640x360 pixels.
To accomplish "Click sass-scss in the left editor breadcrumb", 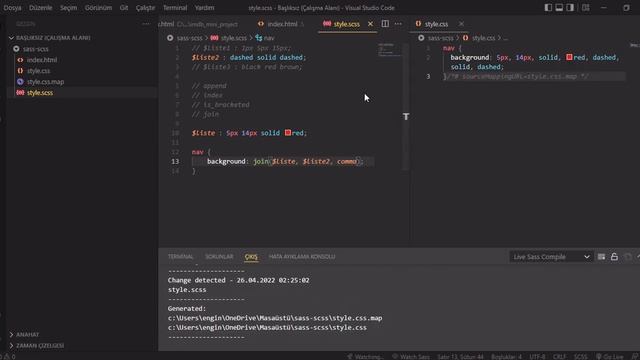I will coord(189,38).
